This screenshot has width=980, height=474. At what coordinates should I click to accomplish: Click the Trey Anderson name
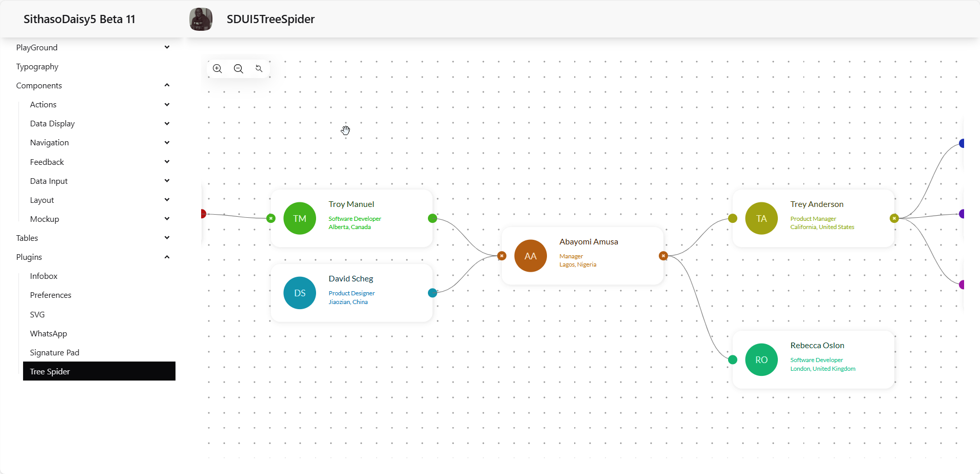pyautogui.click(x=817, y=204)
